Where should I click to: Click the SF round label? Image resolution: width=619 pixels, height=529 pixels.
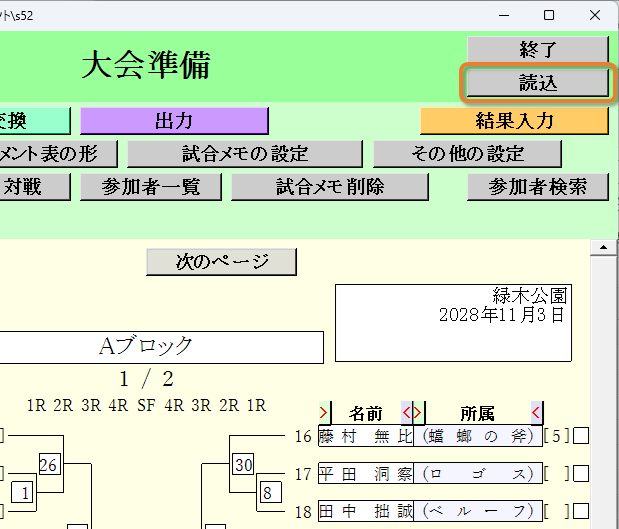pyautogui.click(x=146, y=405)
